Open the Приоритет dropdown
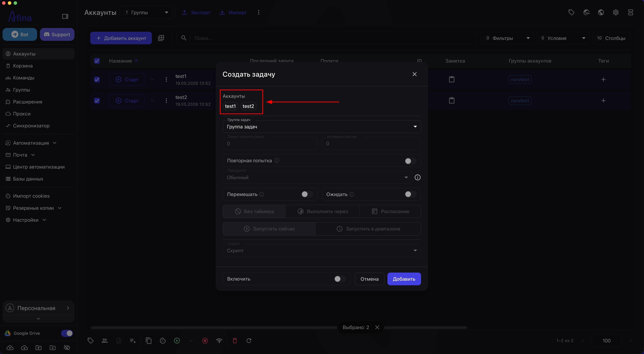This screenshot has width=644, height=354. point(317,177)
